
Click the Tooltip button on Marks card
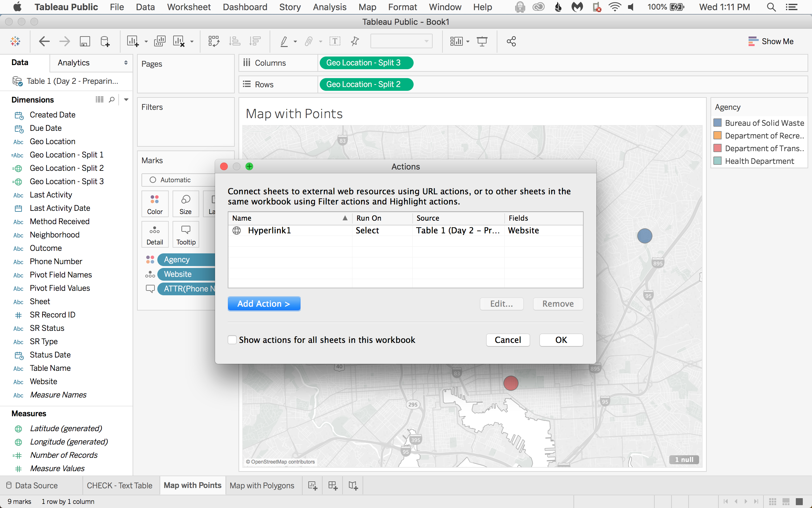coord(186,235)
